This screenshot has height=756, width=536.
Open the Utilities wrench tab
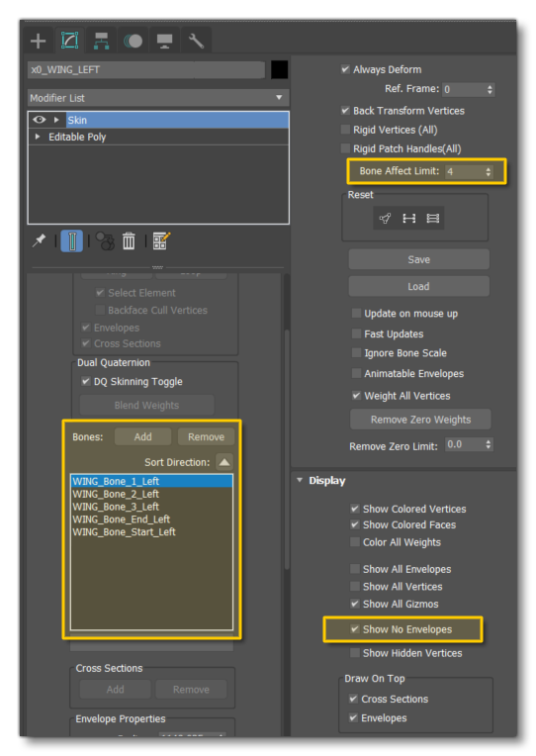click(x=196, y=41)
